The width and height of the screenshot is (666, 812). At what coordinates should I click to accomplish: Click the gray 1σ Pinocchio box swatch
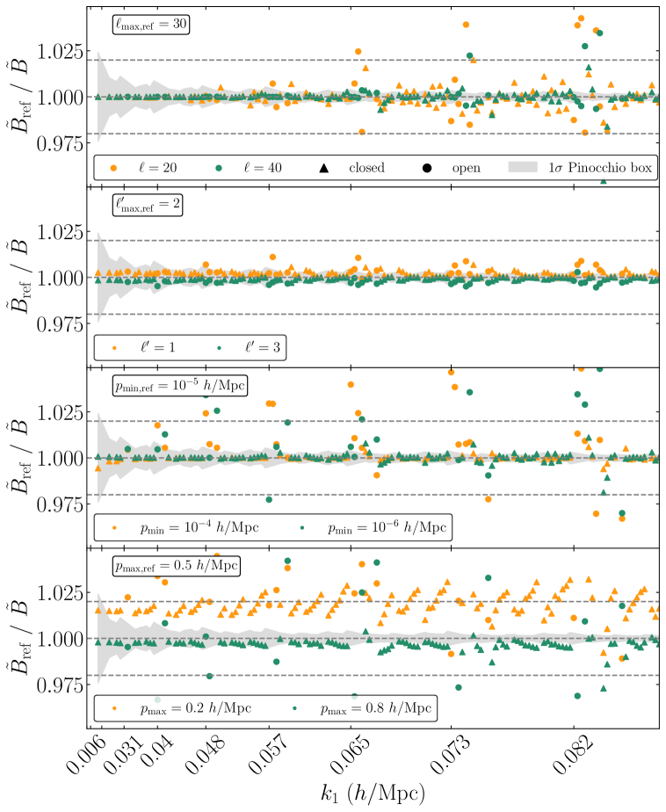click(x=523, y=167)
